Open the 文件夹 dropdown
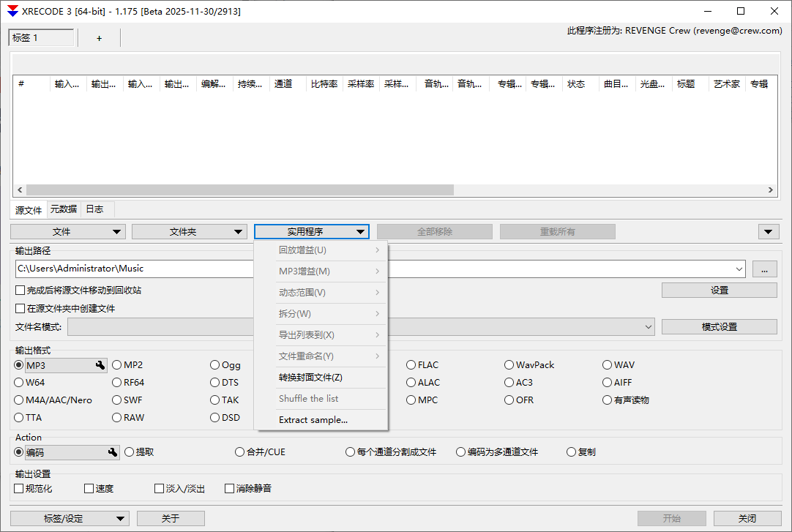Image resolution: width=792 pixels, height=532 pixels. coord(189,231)
